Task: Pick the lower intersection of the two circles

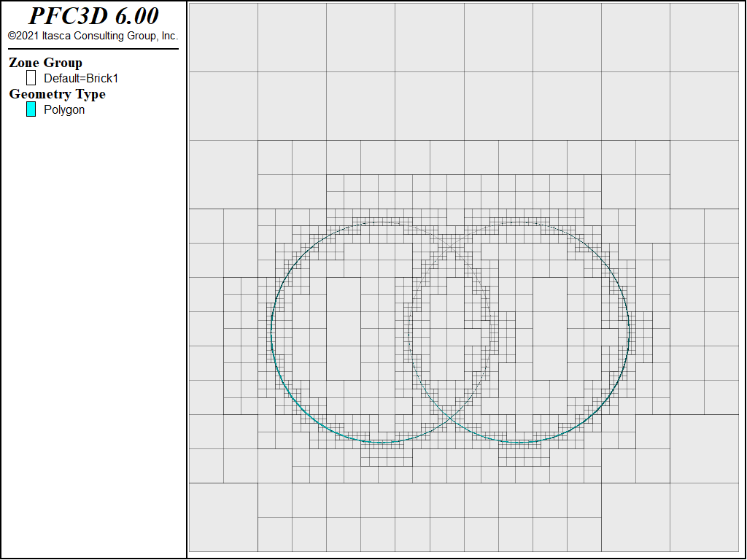Action: [x=450, y=419]
